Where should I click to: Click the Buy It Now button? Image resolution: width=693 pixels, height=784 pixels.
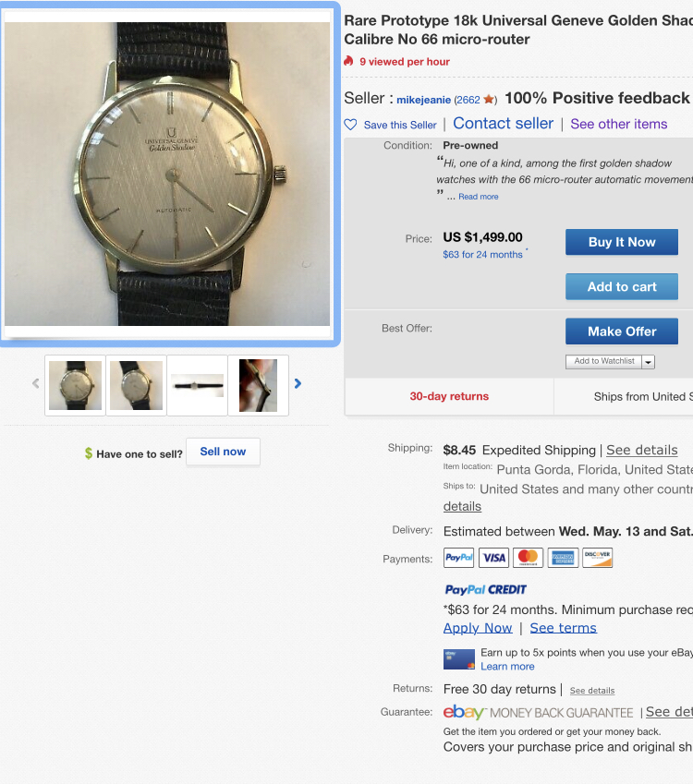[622, 242]
